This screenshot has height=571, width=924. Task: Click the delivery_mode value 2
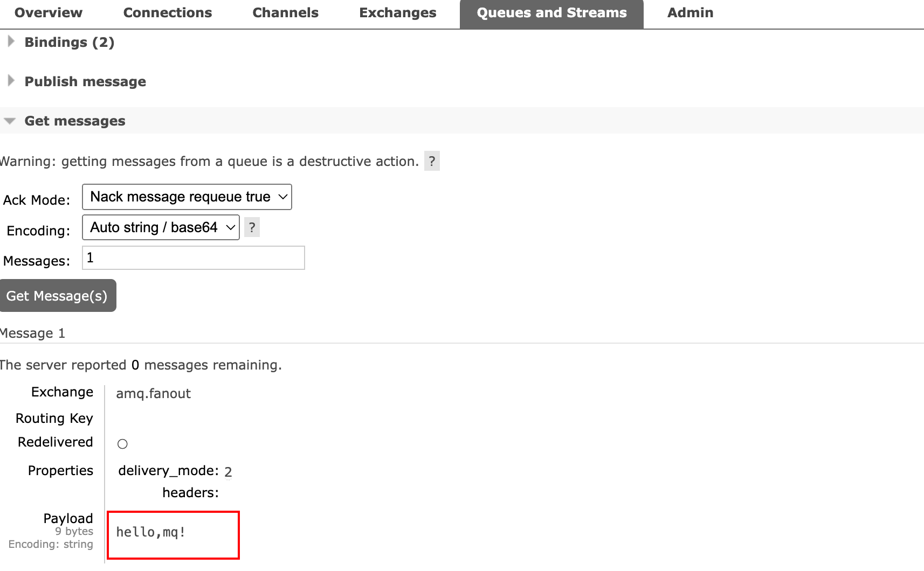pos(228,472)
